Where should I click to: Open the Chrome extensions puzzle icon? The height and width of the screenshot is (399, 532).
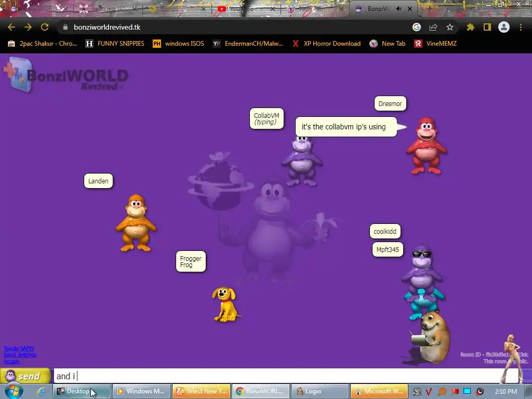(471, 27)
